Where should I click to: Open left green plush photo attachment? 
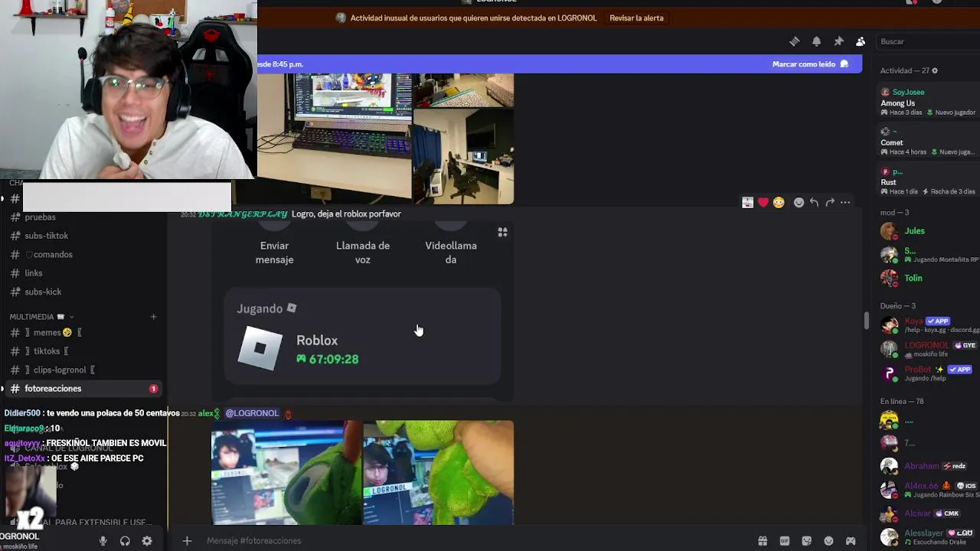286,472
